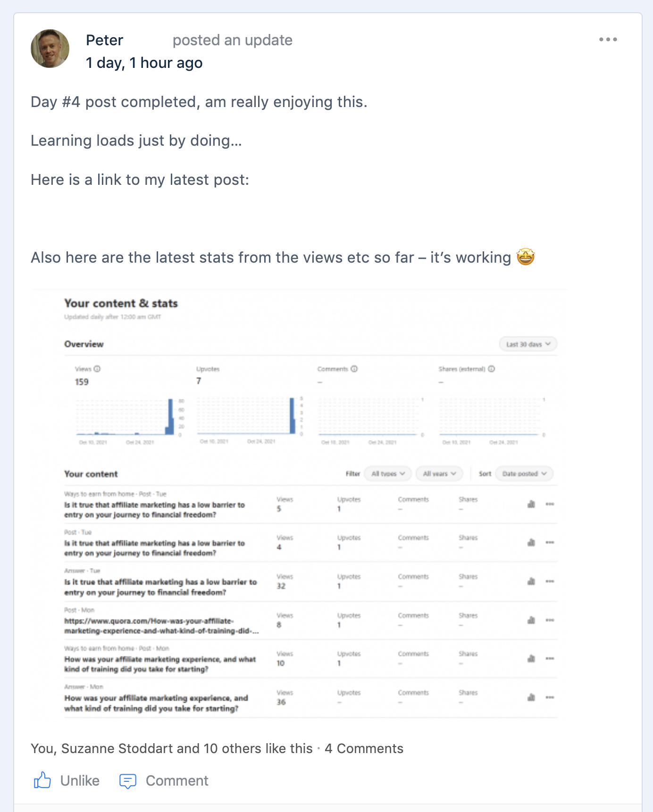Viewport: 653px width, 812px height.
Task: Click the Comments info icon in Overview
Action: [354, 369]
